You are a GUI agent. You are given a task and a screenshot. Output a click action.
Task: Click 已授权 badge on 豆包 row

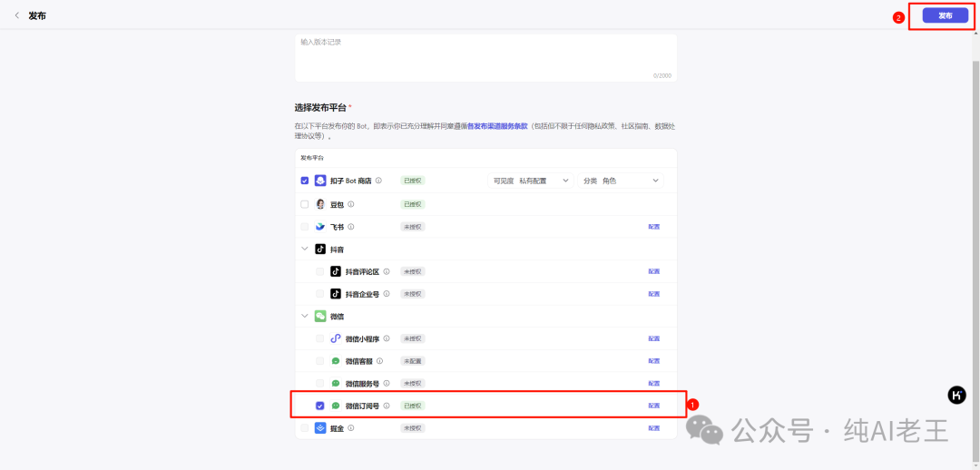point(413,204)
